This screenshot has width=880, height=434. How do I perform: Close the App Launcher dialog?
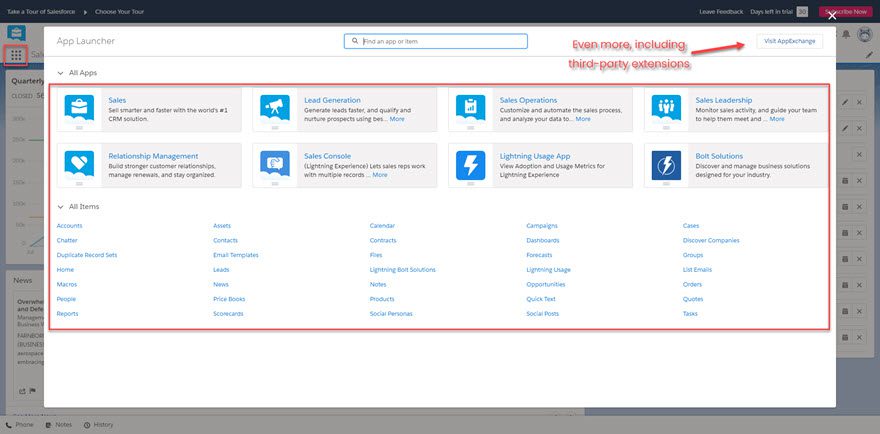[832, 16]
